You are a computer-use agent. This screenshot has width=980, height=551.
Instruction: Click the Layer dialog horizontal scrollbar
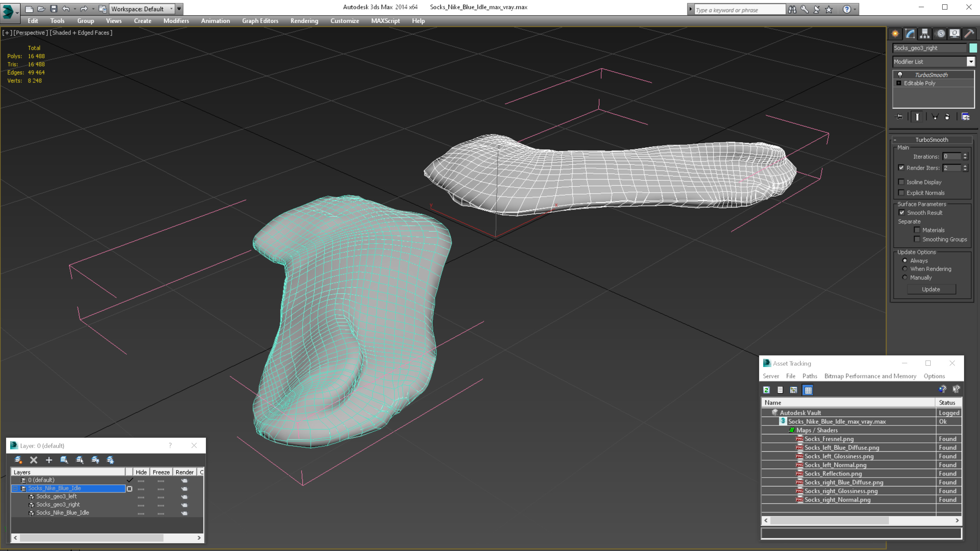coord(107,538)
